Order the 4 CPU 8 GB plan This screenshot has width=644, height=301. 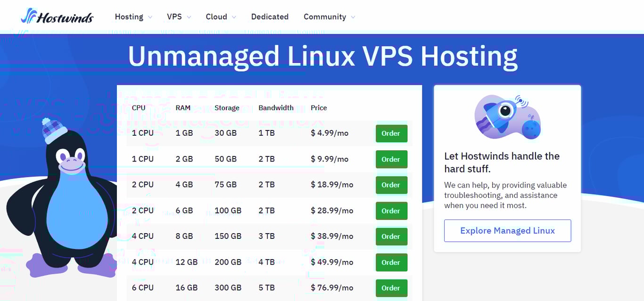coord(391,236)
